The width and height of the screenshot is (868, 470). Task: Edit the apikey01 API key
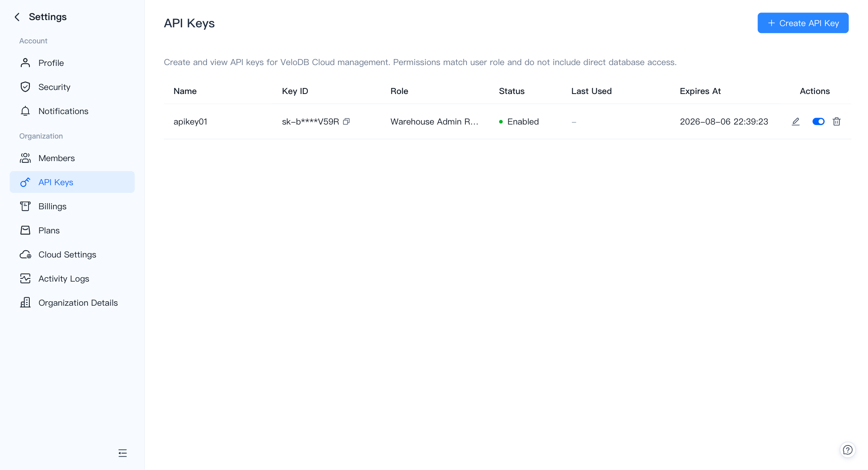796,121
